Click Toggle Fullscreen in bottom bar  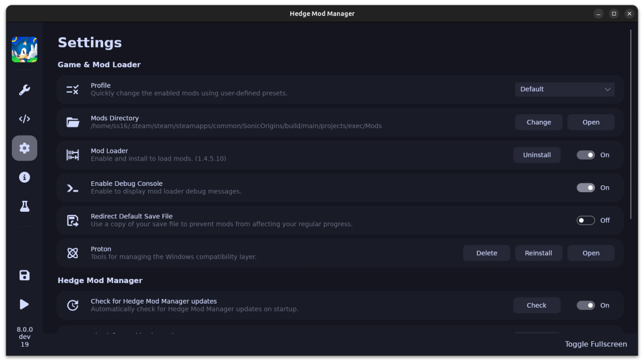pos(595,344)
